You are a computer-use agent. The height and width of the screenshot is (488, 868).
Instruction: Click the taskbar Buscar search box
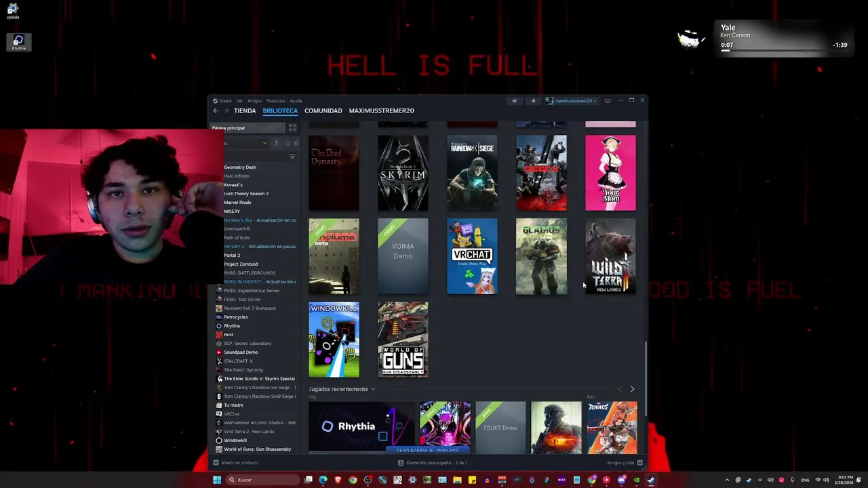tap(263, 480)
